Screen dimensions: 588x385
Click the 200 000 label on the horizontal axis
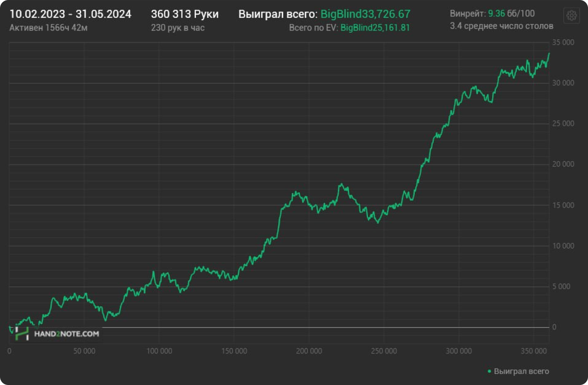(x=309, y=351)
